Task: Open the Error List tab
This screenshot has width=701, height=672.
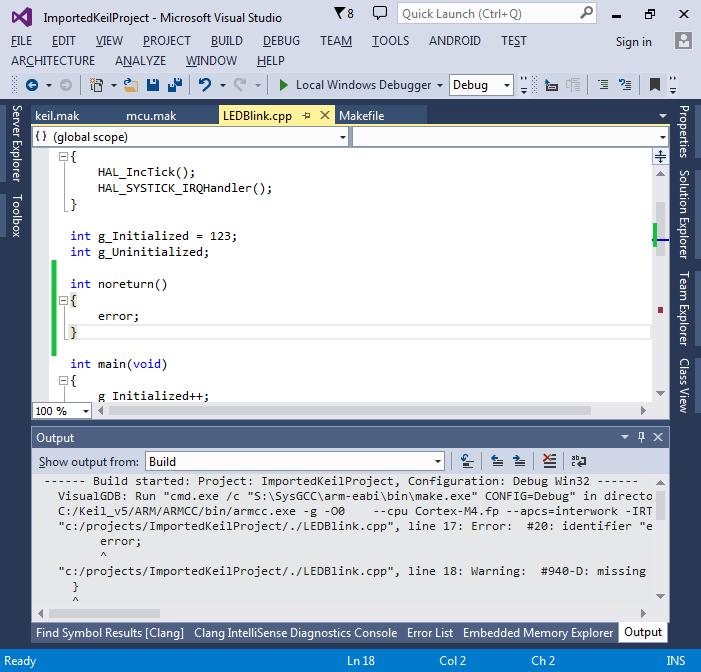Action: click(429, 632)
